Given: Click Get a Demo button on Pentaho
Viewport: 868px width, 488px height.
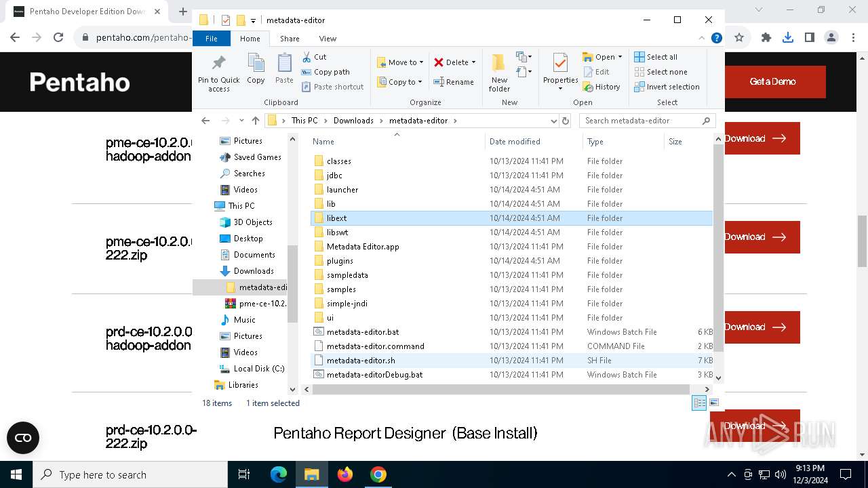Looking at the screenshot, I should click(772, 81).
